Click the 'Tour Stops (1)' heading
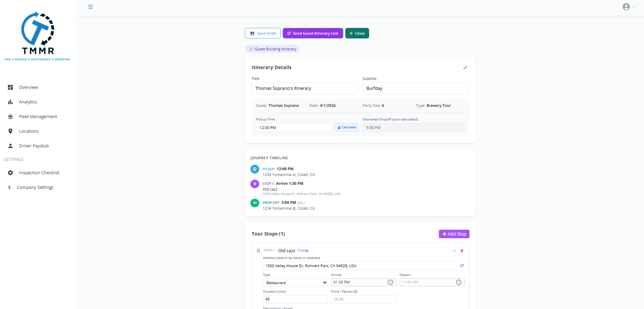This screenshot has width=644, height=309. click(268, 234)
